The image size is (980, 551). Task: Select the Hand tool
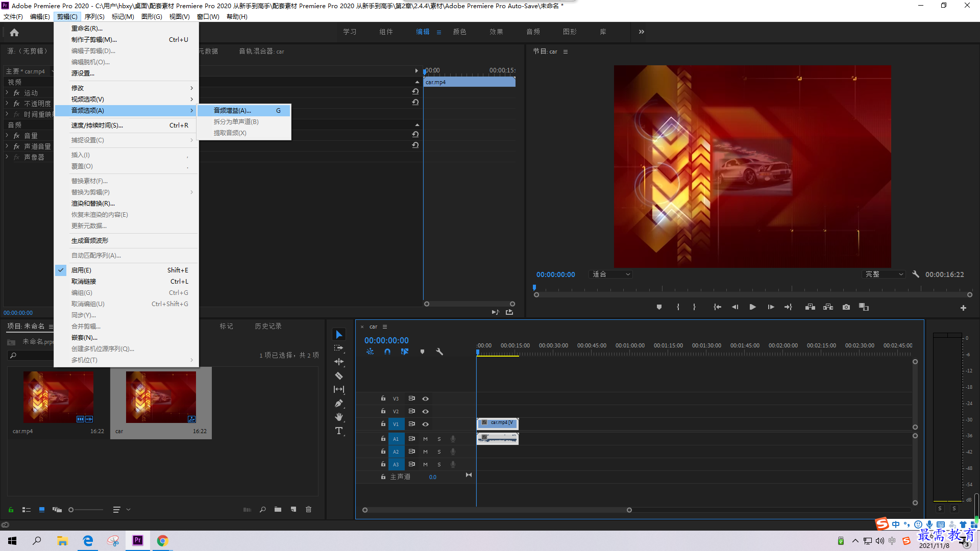click(339, 417)
